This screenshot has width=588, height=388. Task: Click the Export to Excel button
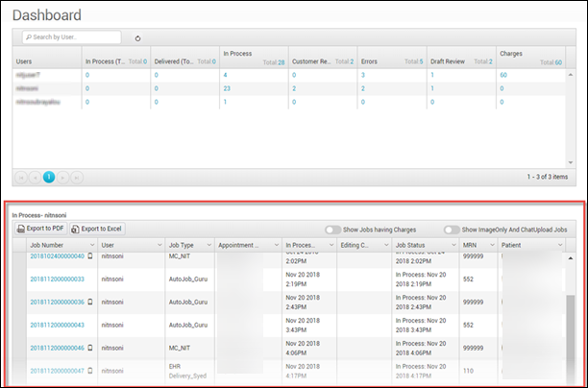[101, 230]
